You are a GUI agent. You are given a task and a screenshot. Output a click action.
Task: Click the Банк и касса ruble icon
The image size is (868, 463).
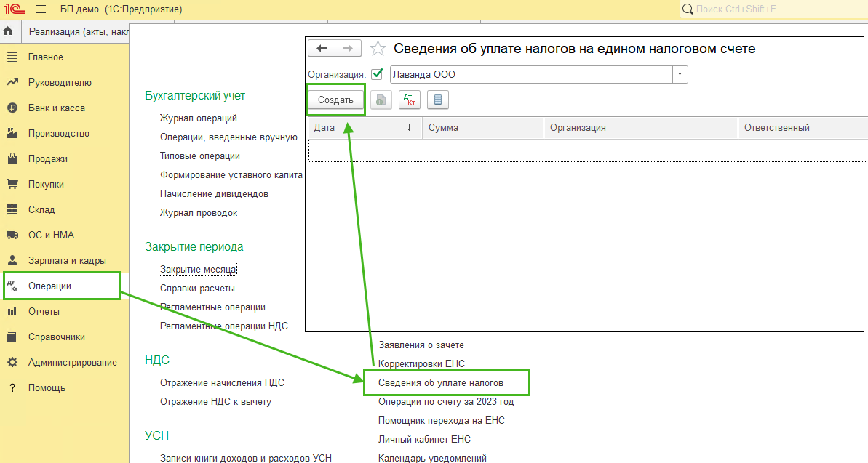coord(12,108)
